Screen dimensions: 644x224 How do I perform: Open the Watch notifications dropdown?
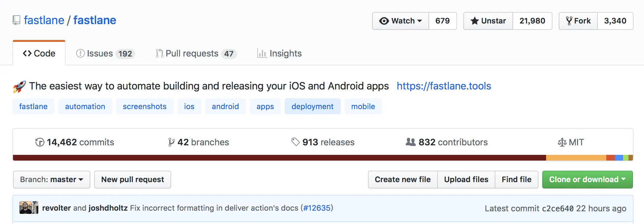tap(401, 21)
